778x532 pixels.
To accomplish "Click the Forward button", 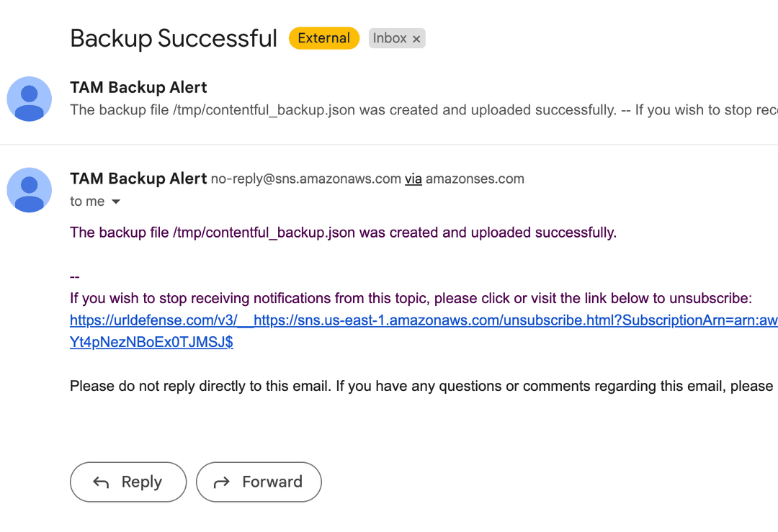I will coord(259,482).
